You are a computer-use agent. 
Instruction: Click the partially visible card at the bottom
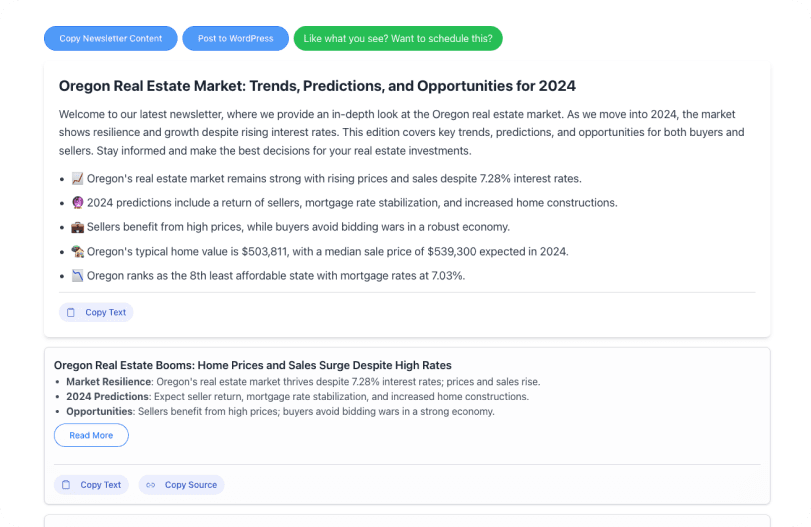(x=406, y=520)
